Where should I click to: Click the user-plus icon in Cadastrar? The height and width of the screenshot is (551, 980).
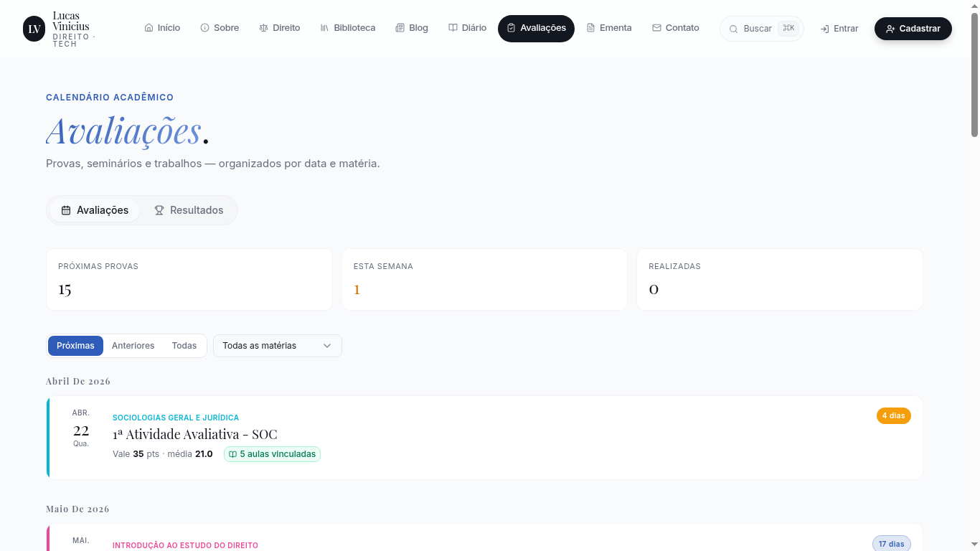(x=890, y=29)
